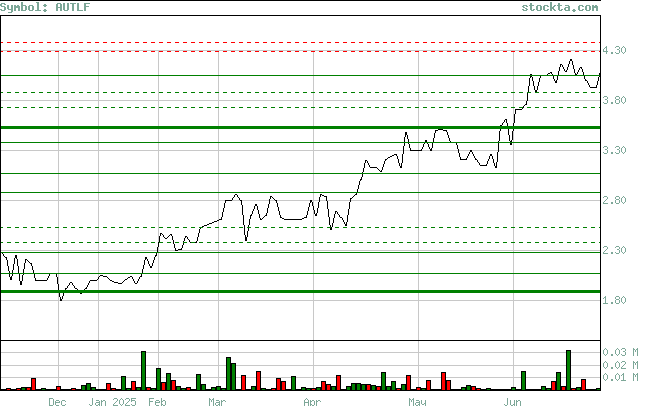Click the 'Symbol: AUTLF' label
The height and width of the screenshot is (406, 655).
click(45, 7)
